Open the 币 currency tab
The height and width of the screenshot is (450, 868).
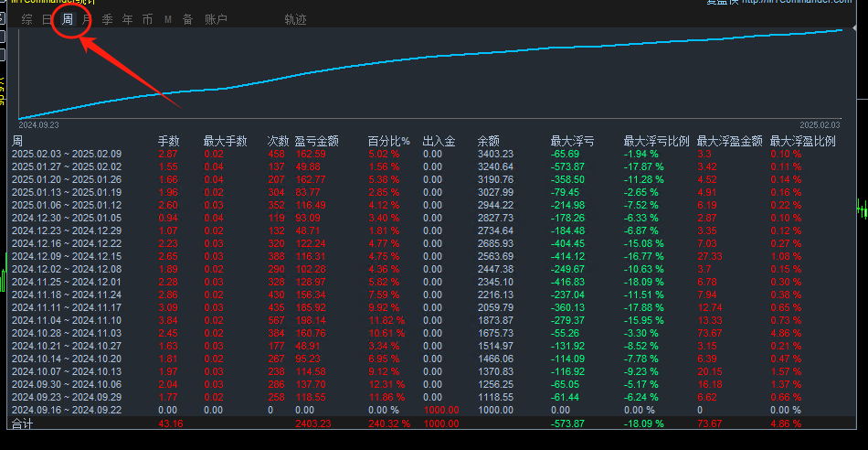(147, 19)
